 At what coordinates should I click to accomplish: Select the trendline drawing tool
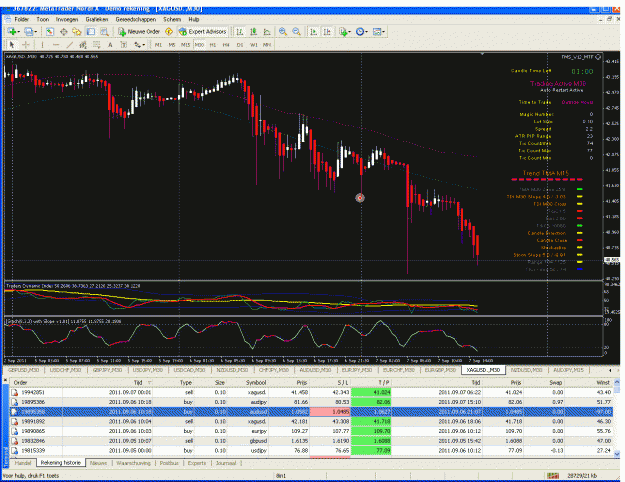(x=69, y=45)
